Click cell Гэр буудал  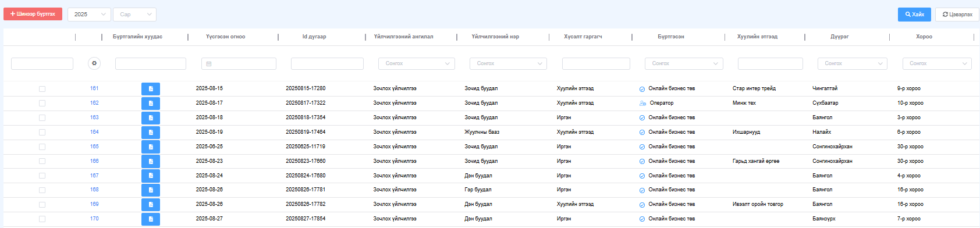(478, 190)
